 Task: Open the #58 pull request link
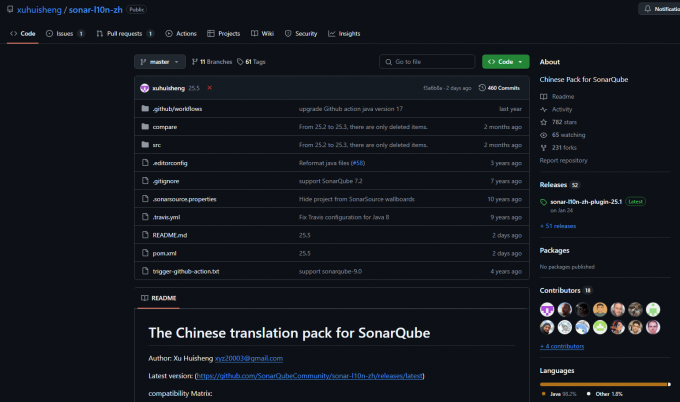coord(358,163)
